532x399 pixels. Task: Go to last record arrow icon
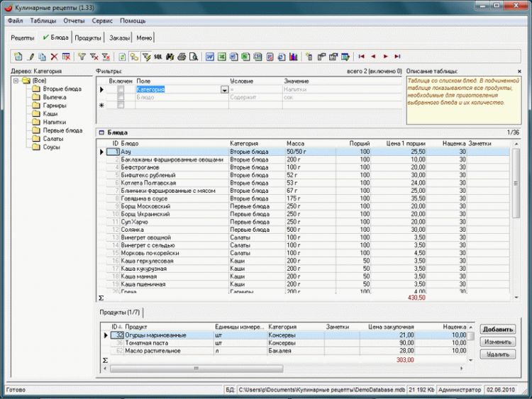(x=397, y=56)
